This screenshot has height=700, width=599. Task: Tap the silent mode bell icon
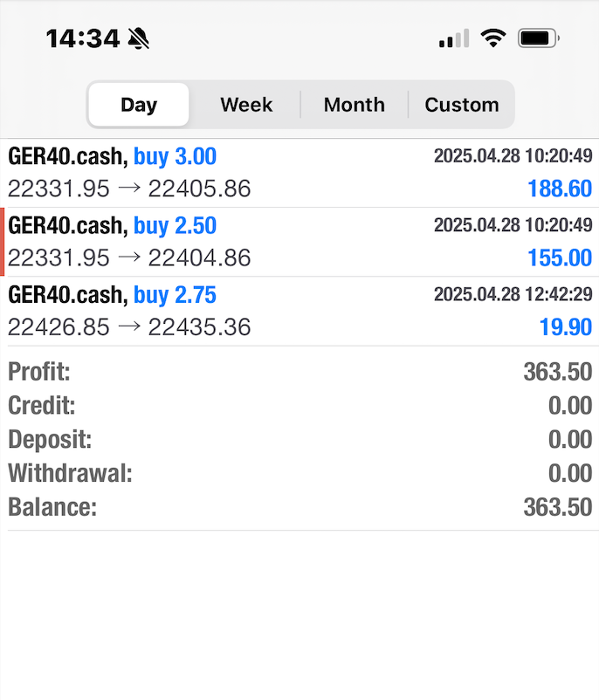pos(138,38)
